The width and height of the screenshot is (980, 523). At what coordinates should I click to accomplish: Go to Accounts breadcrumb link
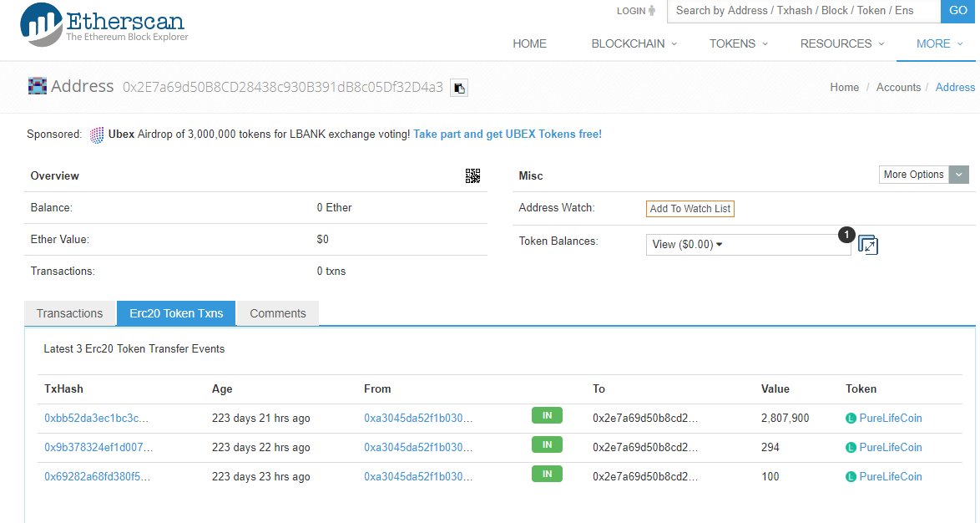[x=898, y=88]
